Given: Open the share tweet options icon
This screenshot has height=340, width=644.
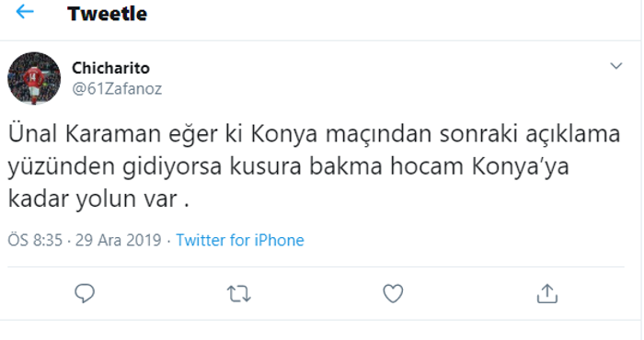Looking at the screenshot, I should click(547, 293).
